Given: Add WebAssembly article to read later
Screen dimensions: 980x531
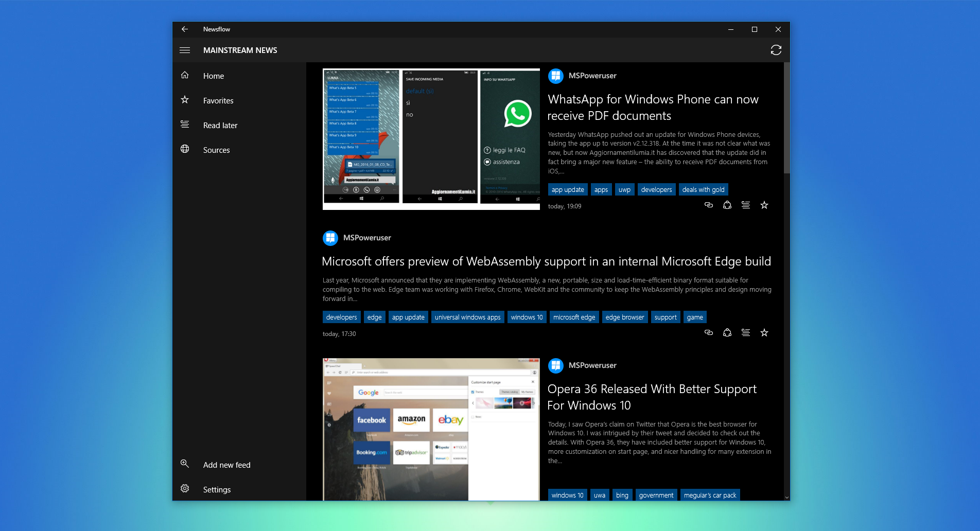Looking at the screenshot, I should pyautogui.click(x=746, y=333).
